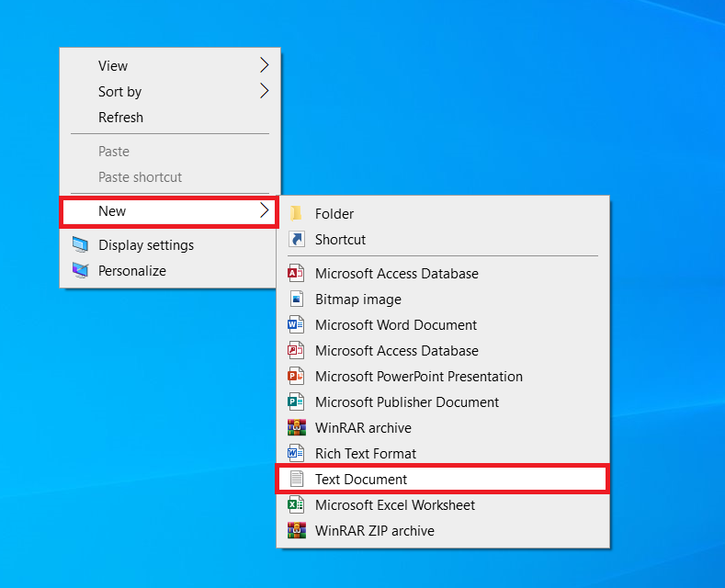
Task: Click the Text Document page icon
Action: point(296,479)
